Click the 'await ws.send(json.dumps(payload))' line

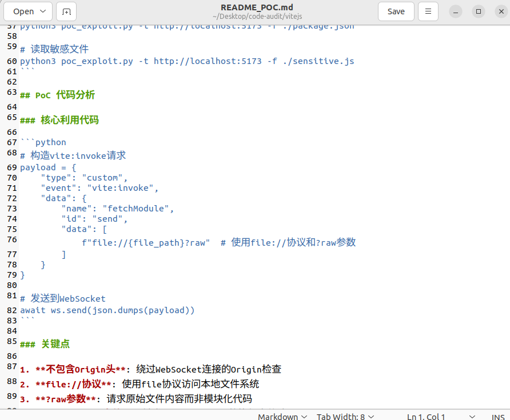pos(107,310)
